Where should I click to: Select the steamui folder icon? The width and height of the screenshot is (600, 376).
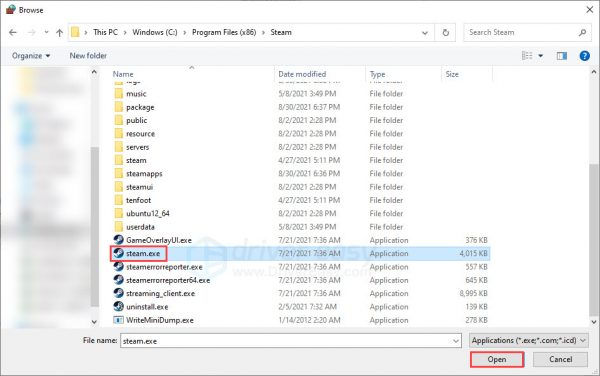[119, 187]
